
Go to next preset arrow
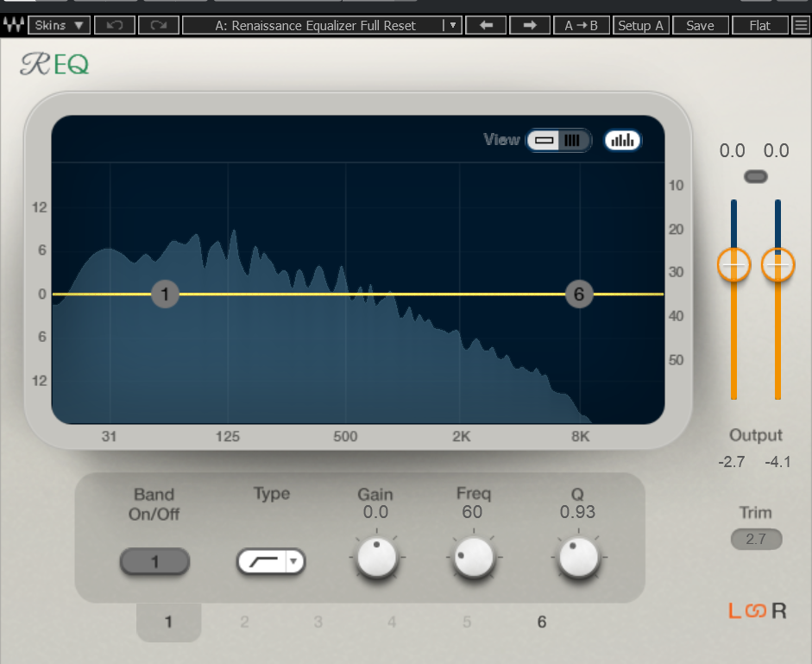coord(530,25)
